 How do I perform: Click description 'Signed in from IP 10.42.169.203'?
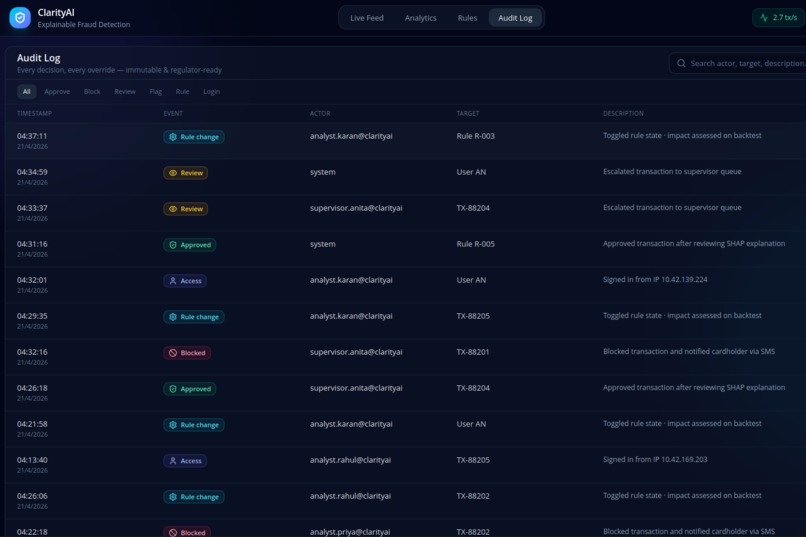click(655, 459)
